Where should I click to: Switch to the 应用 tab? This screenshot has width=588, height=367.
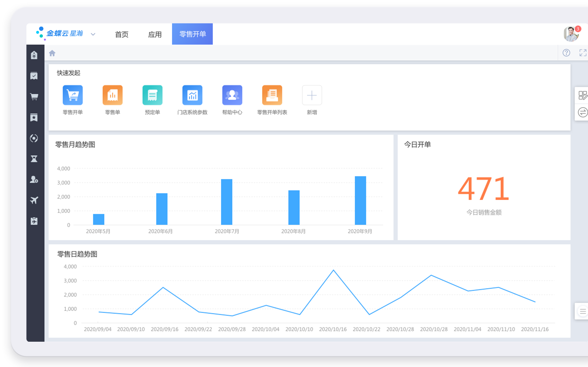[x=155, y=34]
